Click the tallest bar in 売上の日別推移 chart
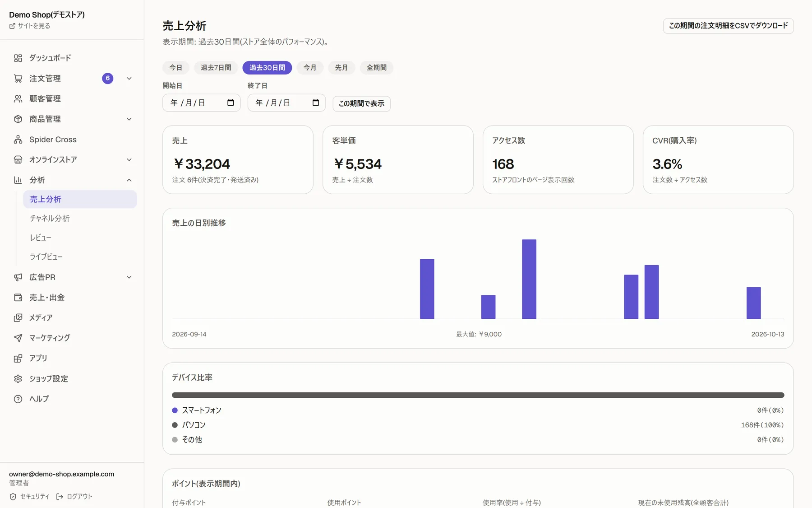This screenshot has width=812, height=508. (x=529, y=279)
